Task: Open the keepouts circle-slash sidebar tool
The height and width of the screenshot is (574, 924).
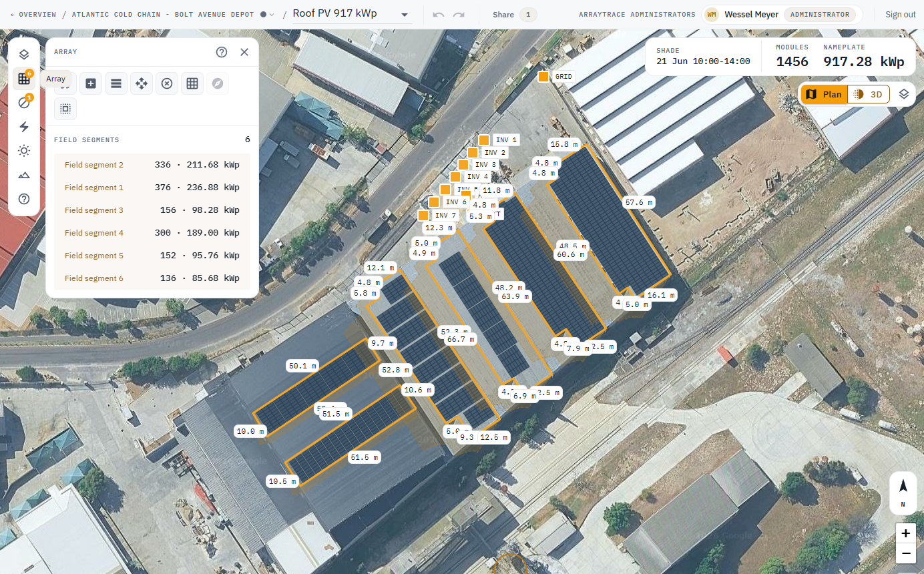Action: coord(24,103)
